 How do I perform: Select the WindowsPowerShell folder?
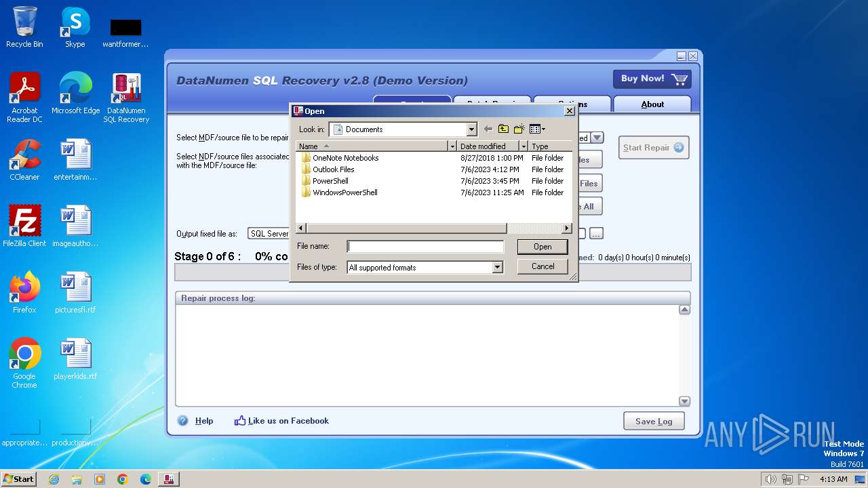(x=344, y=192)
